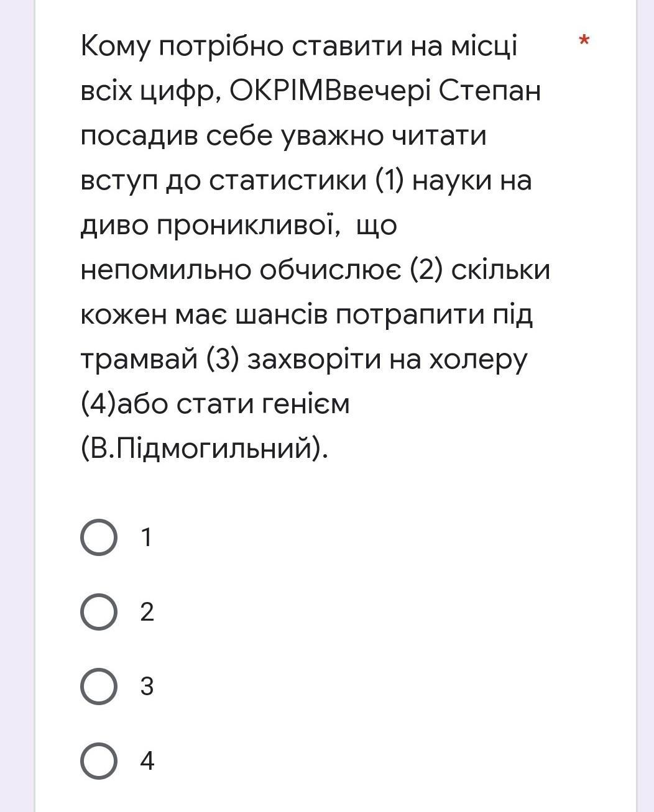The width and height of the screenshot is (654, 812).
Task: Click the (2) marker after 'обчислює'
Action: 426,270
